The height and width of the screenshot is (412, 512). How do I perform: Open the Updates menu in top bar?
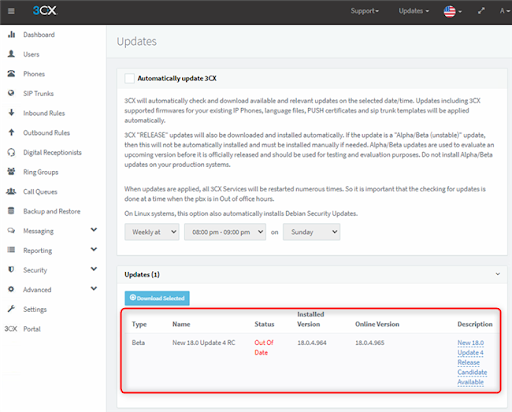[x=414, y=11]
